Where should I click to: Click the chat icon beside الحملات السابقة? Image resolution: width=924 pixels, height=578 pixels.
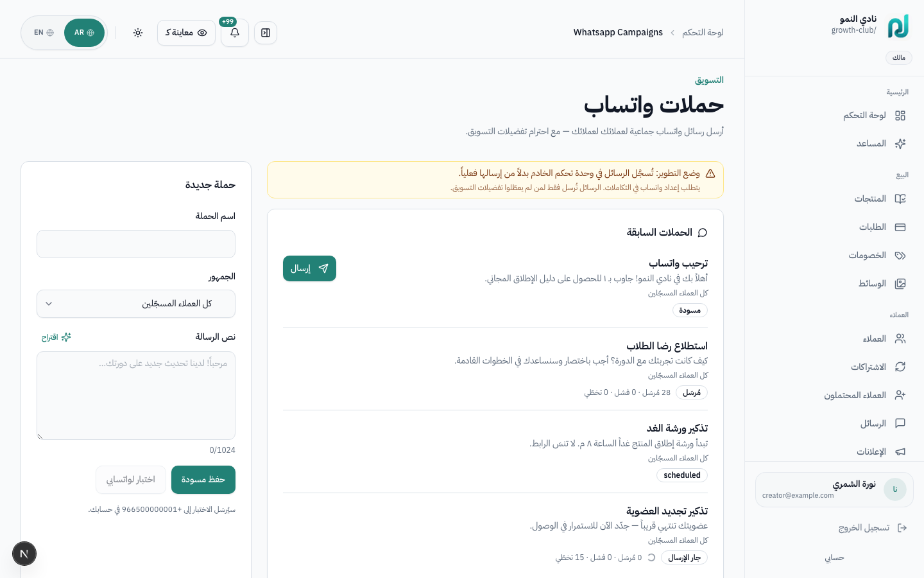pos(703,232)
